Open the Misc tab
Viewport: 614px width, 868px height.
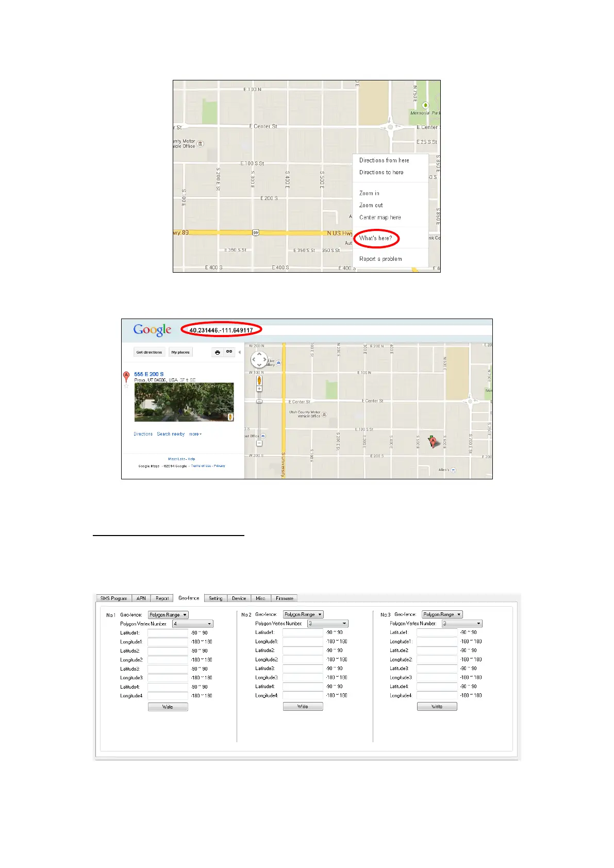pos(260,598)
